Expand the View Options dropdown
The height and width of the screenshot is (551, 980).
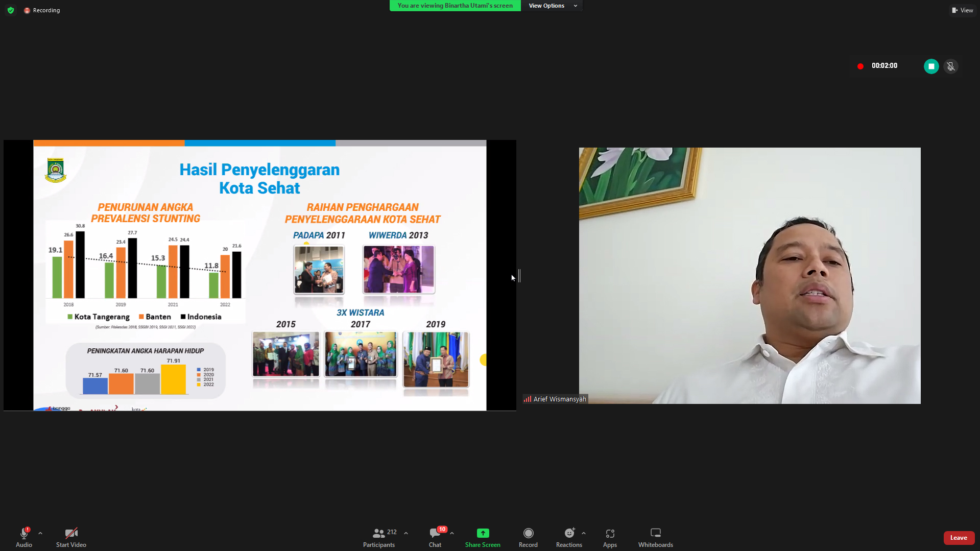point(552,6)
